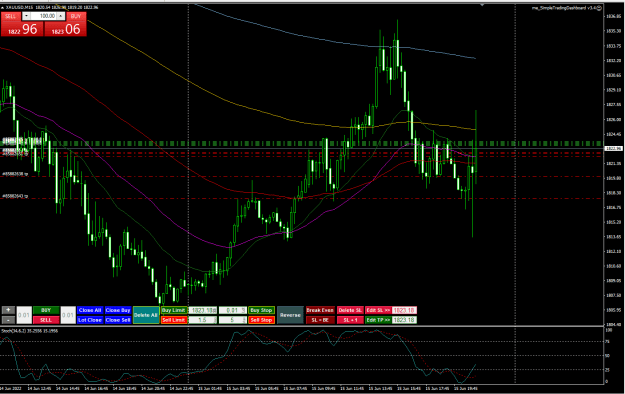Click the second 0.01 lot close field

click(68, 315)
